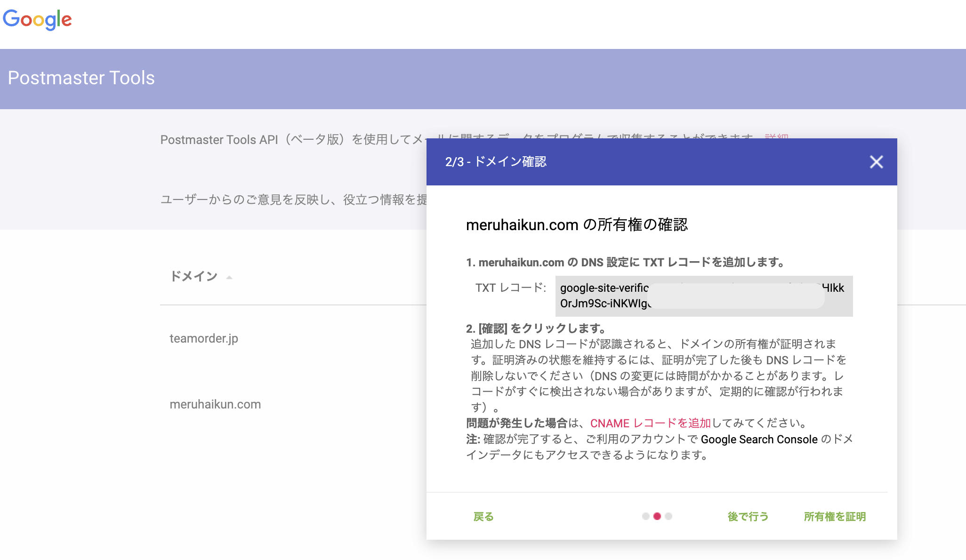The image size is (966, 560).
Task: Click the first step indicator dot
Action: [646, 516]
